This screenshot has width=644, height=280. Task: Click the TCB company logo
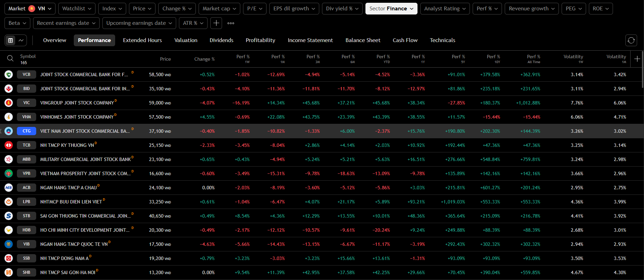[9, 145]
